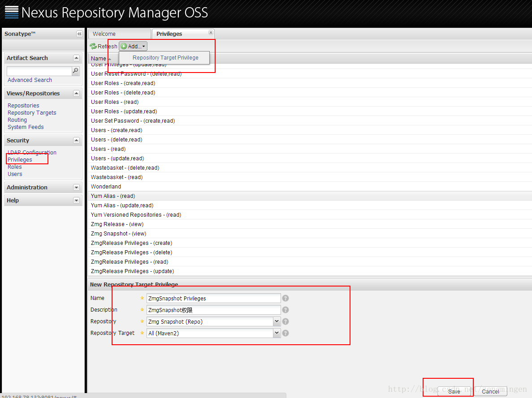This screenshot has width=532, height=398.
Task: Open the Advanced Search link
Action: click(x=30, y=80)
